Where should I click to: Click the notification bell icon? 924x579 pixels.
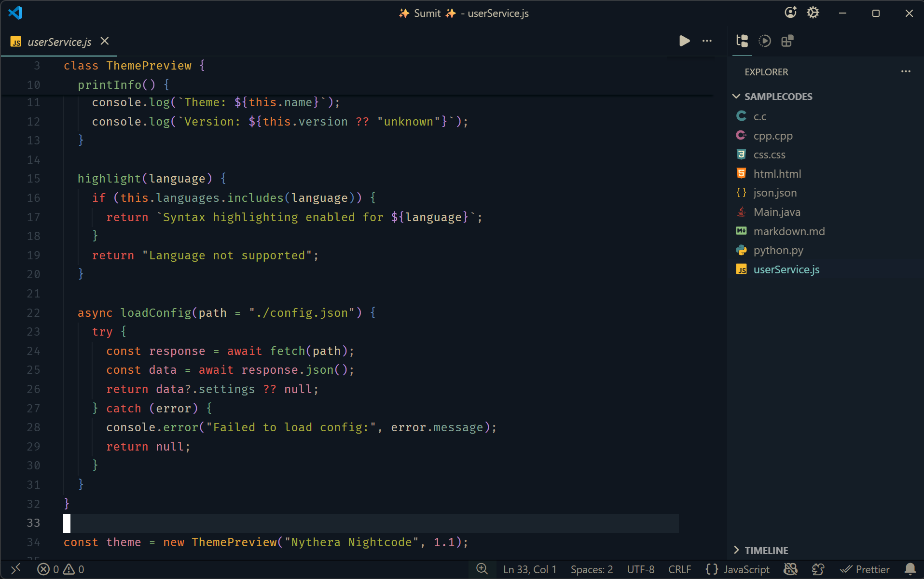(911, 569)
